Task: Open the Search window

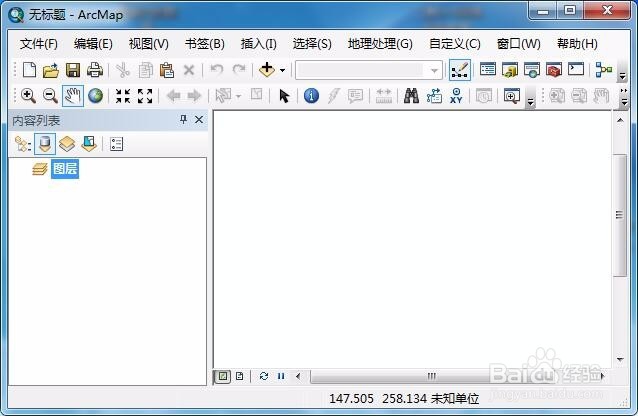Action: coord(531,70)
